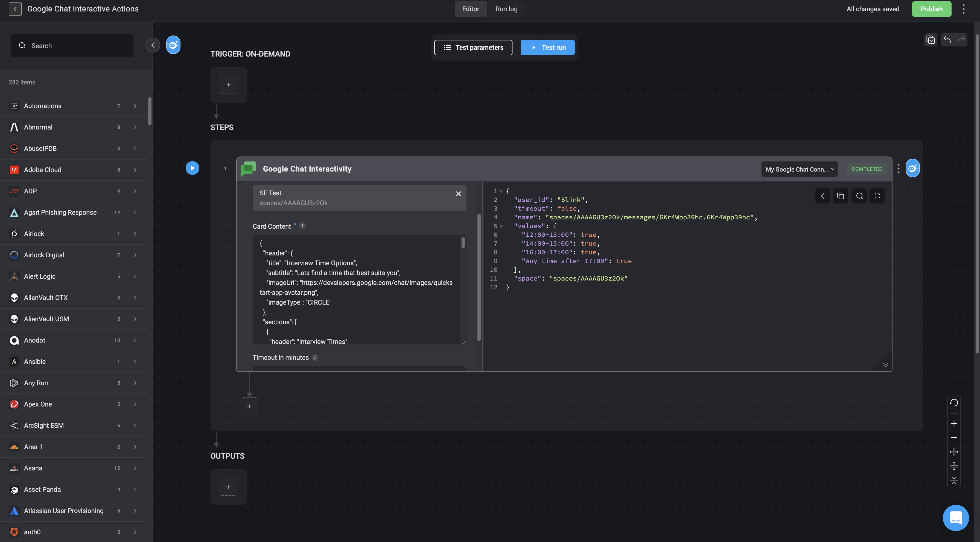Click the Card Content editor scrollbar

click(x=463, y=243)
